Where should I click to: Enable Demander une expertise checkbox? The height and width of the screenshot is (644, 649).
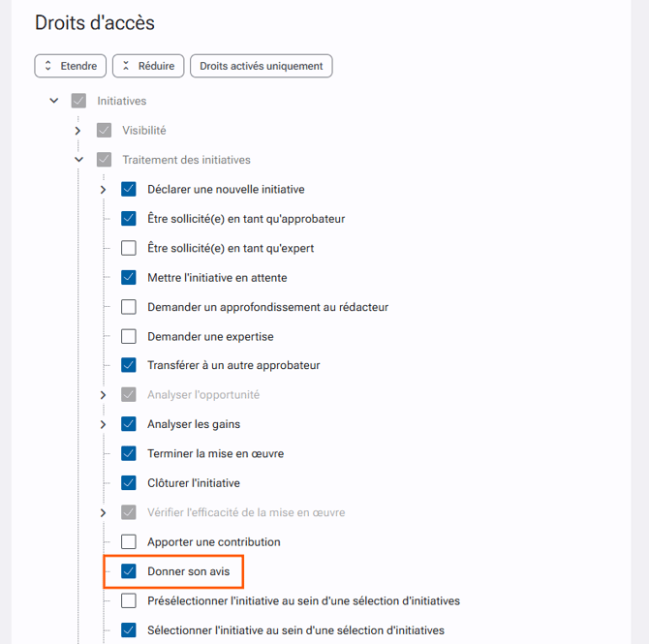click(x=128, y=336)
